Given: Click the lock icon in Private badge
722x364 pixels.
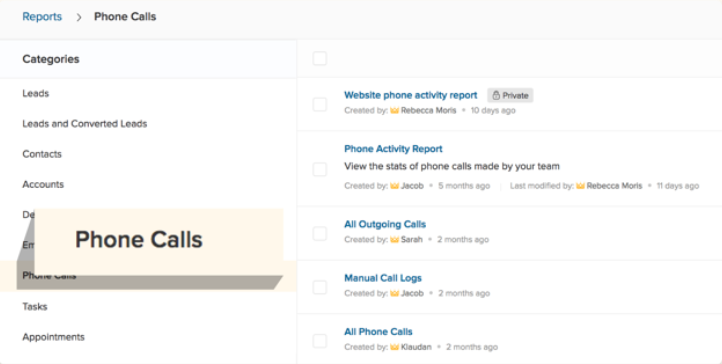Looking at the screenshot, I should point(496,96).
